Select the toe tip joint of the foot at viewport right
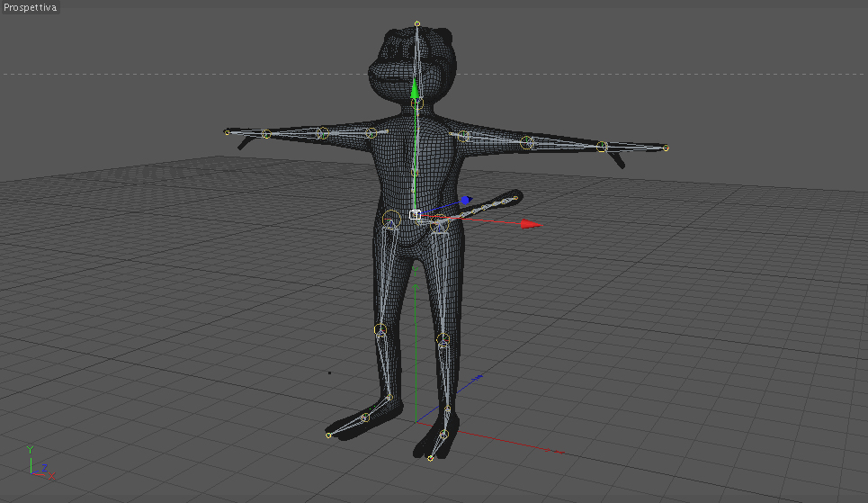 pyautogui.click(x=430, y=458)
